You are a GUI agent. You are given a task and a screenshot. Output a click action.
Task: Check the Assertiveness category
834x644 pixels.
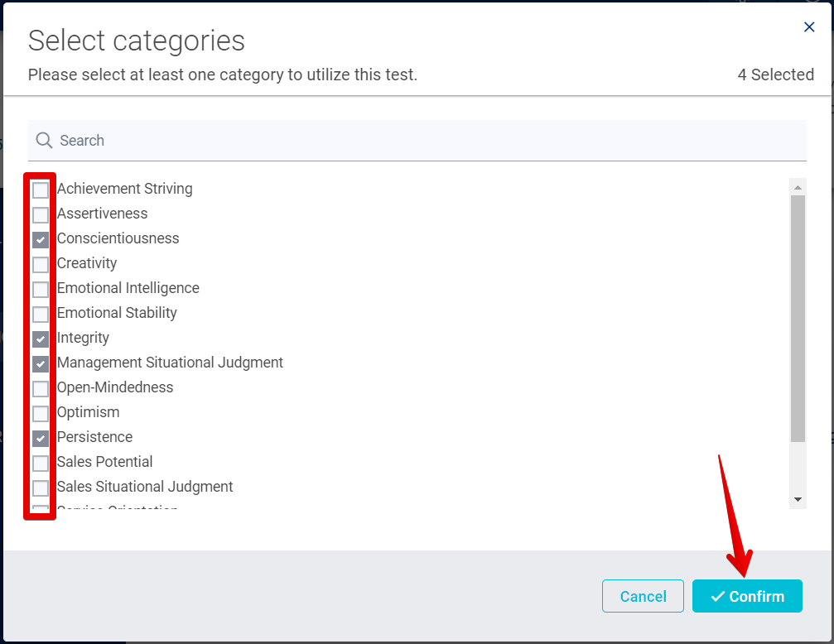tap(40, 214)
